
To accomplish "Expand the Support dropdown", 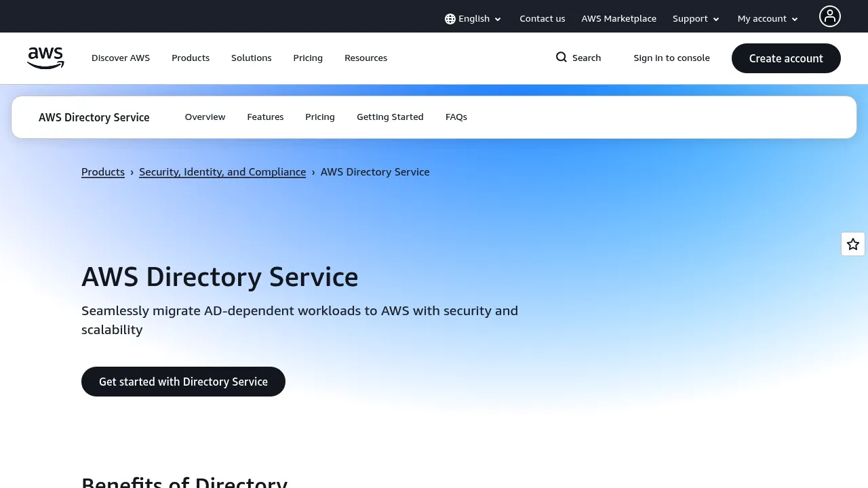I will point(696,19).
